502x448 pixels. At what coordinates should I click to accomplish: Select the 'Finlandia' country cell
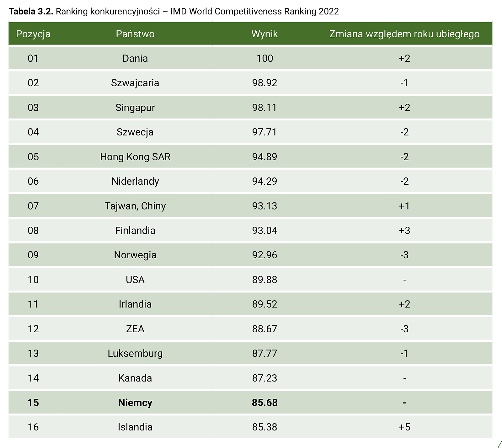(135, 230)
